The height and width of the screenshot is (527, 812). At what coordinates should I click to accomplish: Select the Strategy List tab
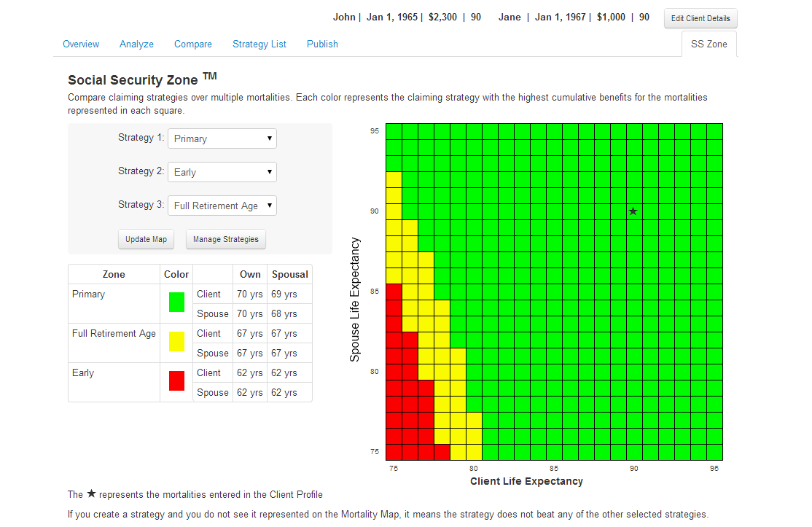[x=259, y=44]
